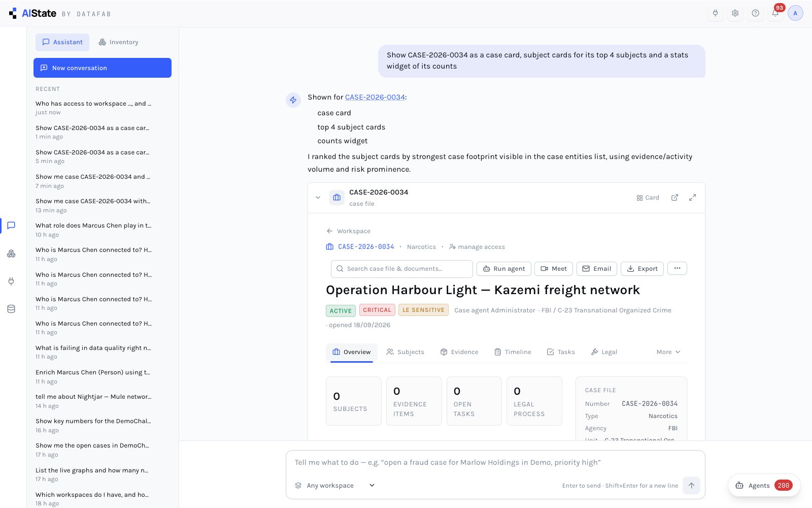812x508 pixels.
Task: Open the settings gear icon
Action: point(735,13)
